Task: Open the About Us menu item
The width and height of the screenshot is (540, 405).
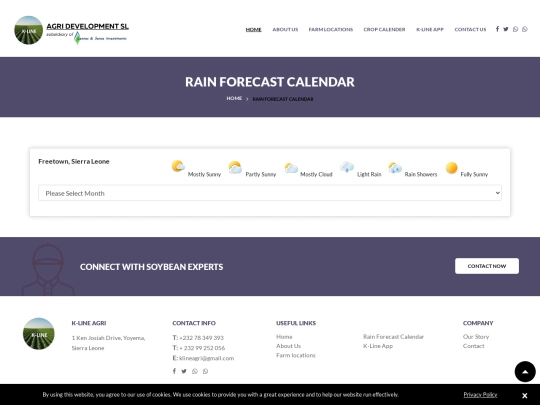Action: click(285, 29)
